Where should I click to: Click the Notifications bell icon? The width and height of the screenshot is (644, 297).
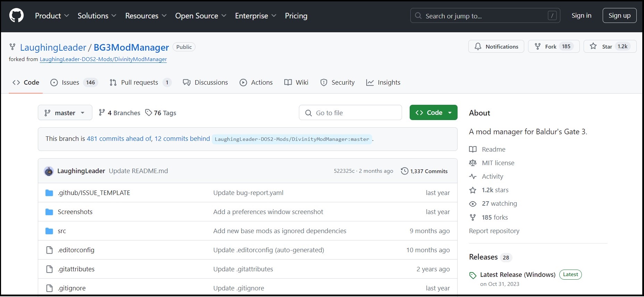point(478,46)
